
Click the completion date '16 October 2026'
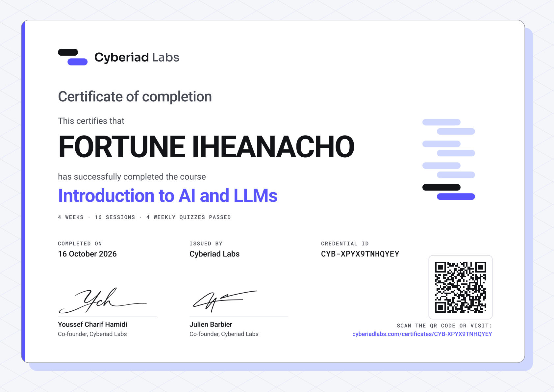pos(87,254)
